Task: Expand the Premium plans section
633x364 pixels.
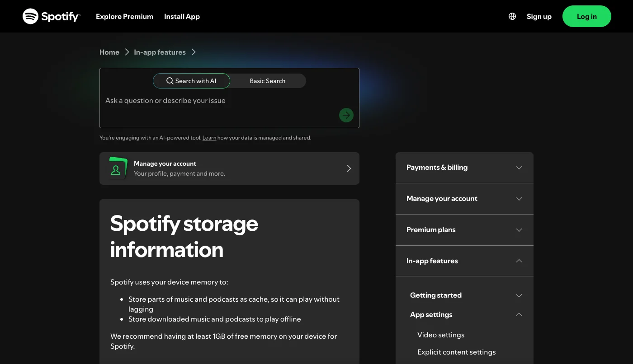Action: pyautogui.click(x=464, y=230)
